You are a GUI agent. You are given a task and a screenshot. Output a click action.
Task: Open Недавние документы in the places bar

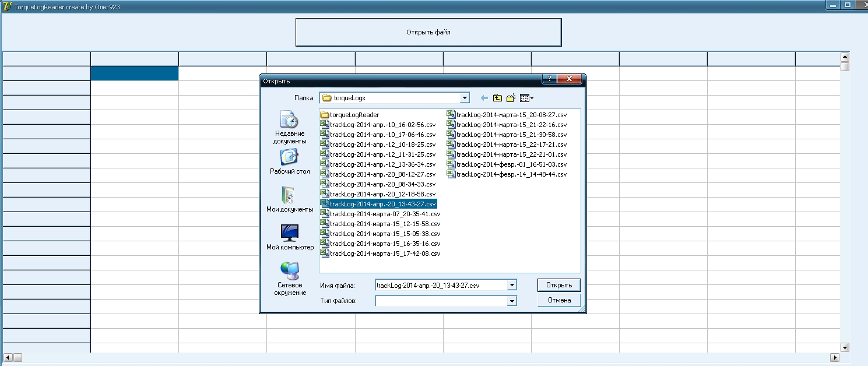click(290, 128)
